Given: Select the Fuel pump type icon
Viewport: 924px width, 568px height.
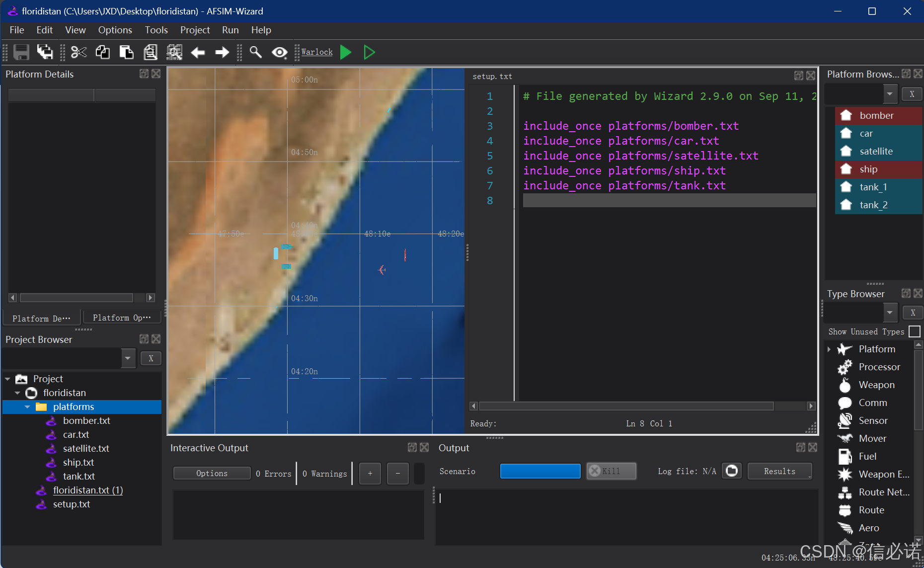Looking at the screenshot, I should click(845, 457).
